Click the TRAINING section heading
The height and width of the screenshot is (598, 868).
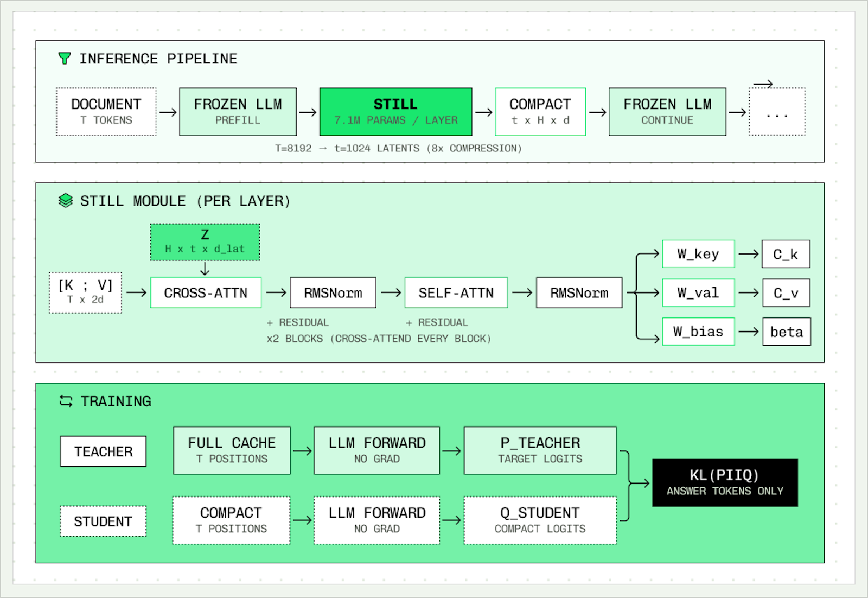click(x=116, y=401)
